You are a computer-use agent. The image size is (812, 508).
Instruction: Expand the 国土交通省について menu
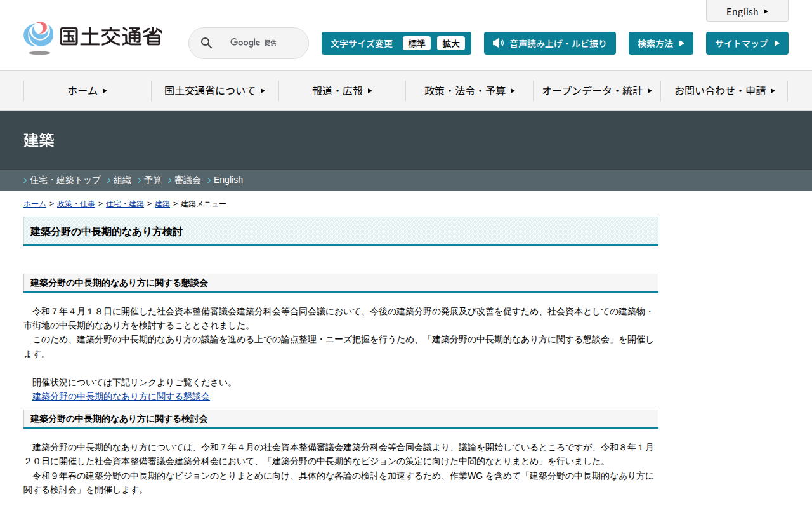(214, 91)
